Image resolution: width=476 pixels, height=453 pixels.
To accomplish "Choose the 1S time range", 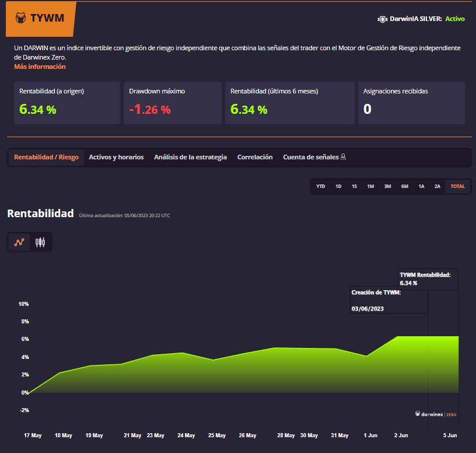I will pyautogui.click(x=354, y=186).
